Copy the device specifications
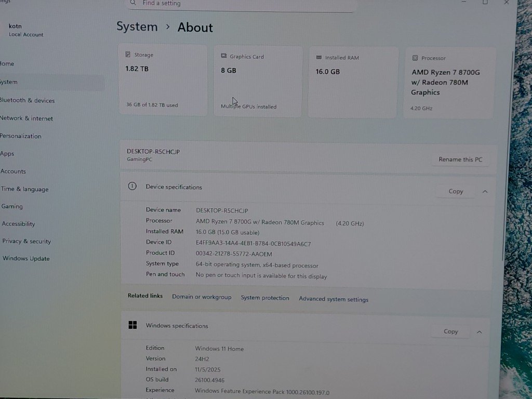 (x=456, y=192)
